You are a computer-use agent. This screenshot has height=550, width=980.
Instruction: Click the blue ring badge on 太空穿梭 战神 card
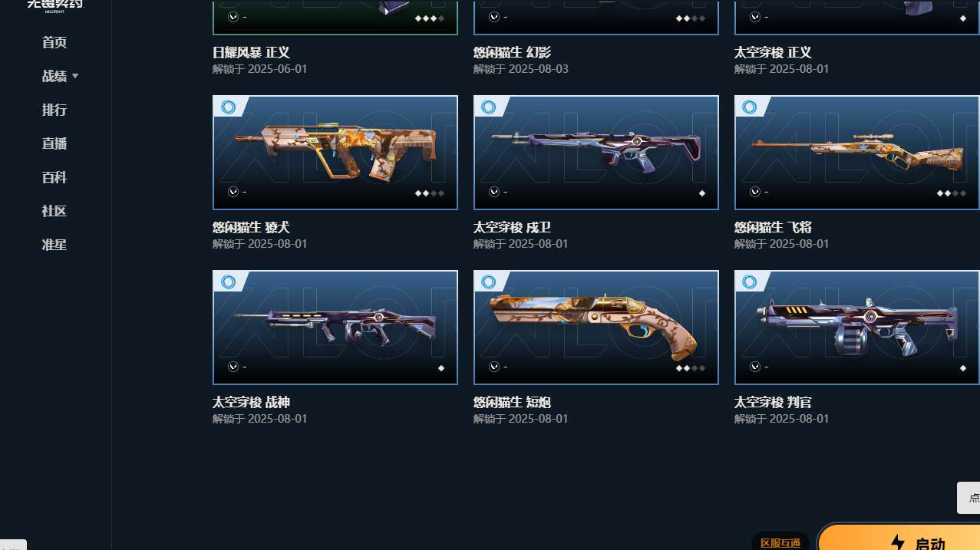[x=228, y=282]
